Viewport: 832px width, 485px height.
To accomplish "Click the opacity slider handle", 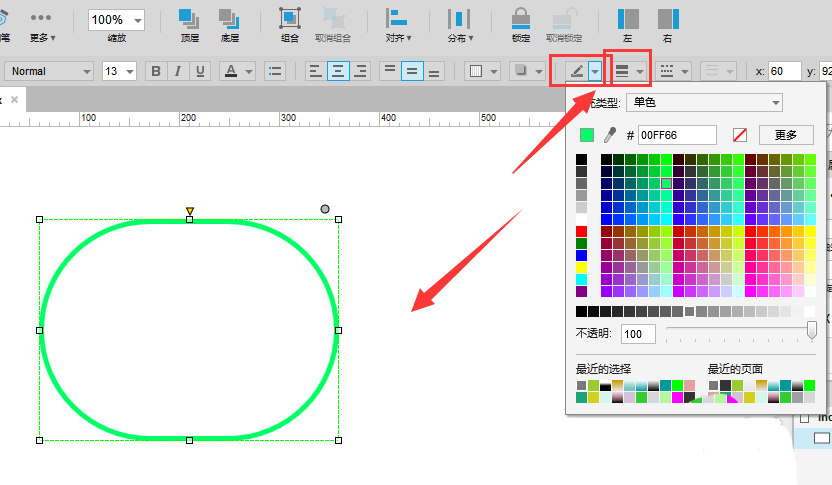I will click(811, 330).
